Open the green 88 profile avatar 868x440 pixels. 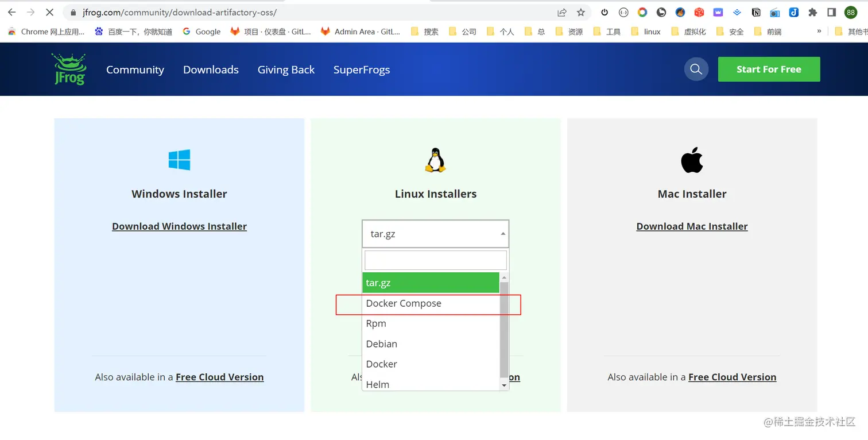click(851, 12)
